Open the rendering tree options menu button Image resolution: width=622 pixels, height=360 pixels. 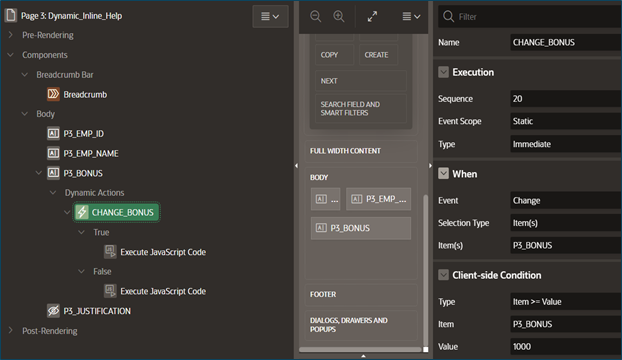click(270, 16)
